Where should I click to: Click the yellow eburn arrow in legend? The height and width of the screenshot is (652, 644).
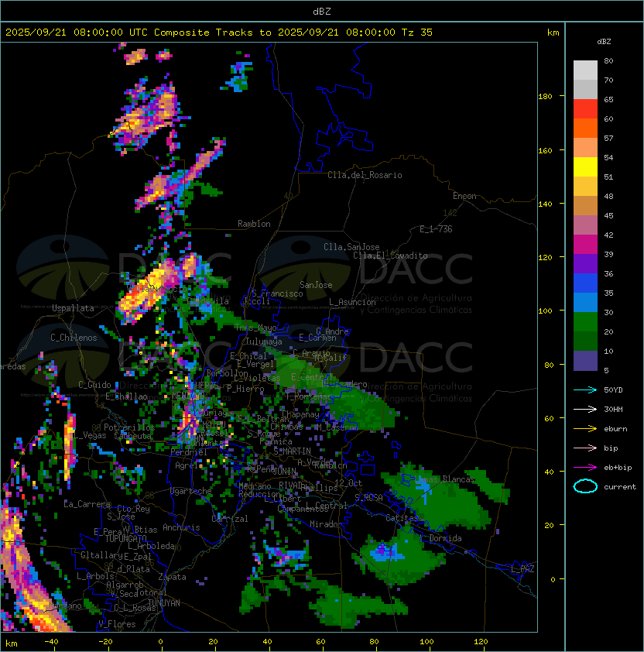click(x=585, y=429)
